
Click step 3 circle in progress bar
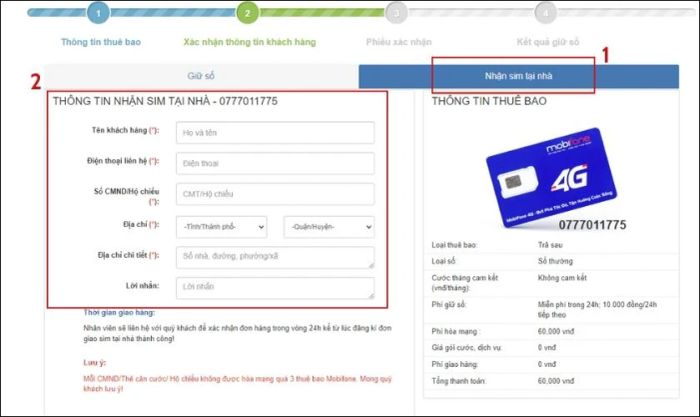(x=396, y=13)
